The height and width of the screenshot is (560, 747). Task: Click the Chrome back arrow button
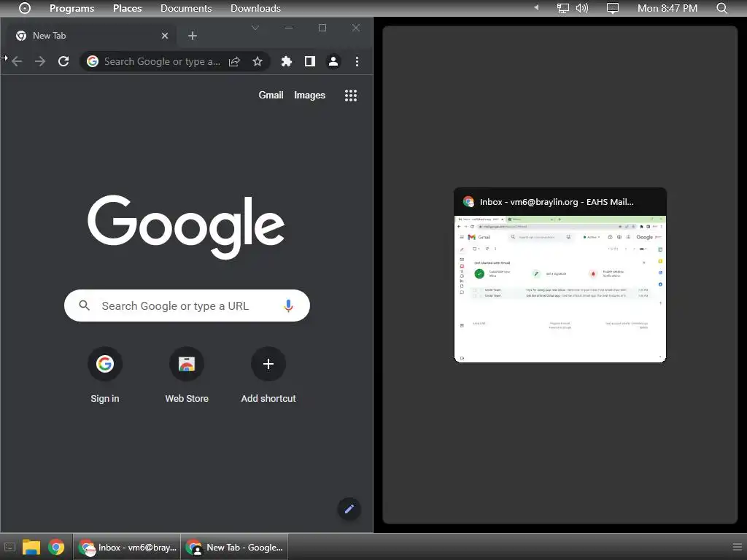(x=18, y=61)
